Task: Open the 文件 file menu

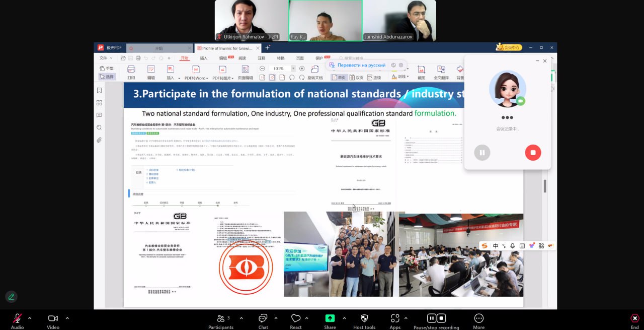Action: click(105, 58)
